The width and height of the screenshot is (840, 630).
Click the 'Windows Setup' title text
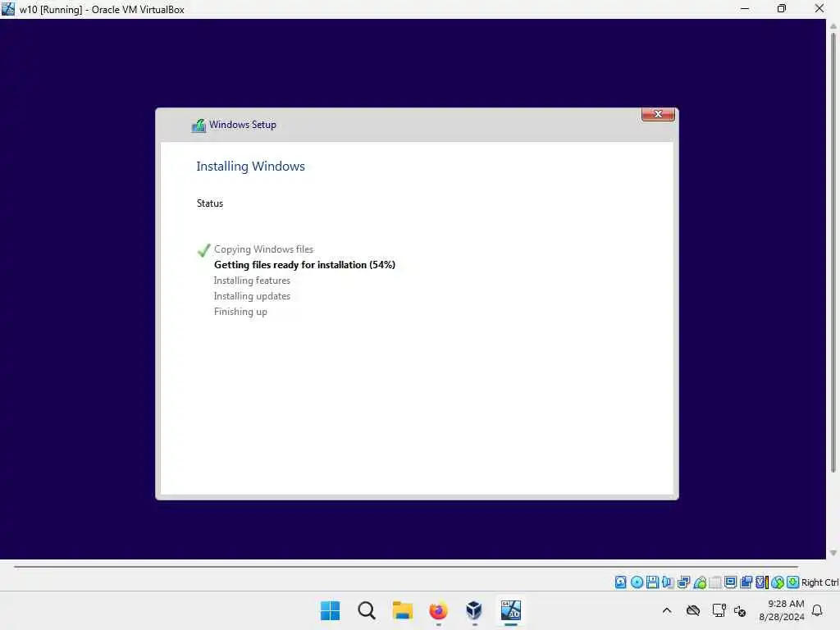tap(243, 125)
